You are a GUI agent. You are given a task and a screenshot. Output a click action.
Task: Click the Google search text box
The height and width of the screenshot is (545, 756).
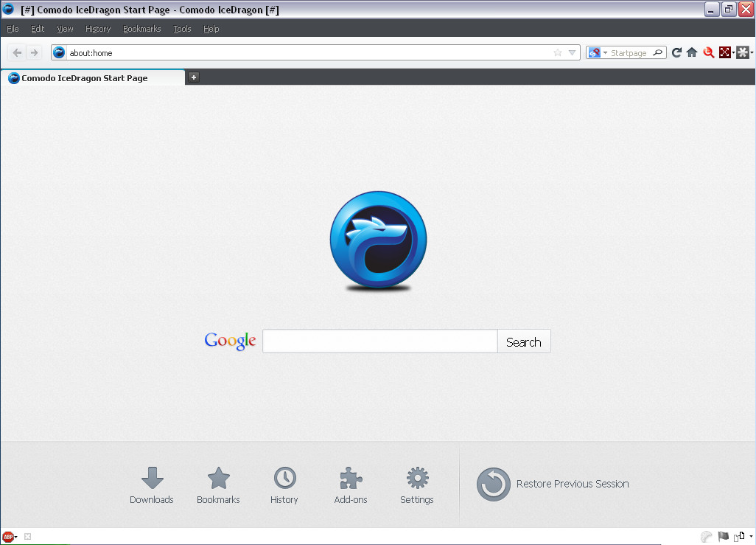pos(380,341)
